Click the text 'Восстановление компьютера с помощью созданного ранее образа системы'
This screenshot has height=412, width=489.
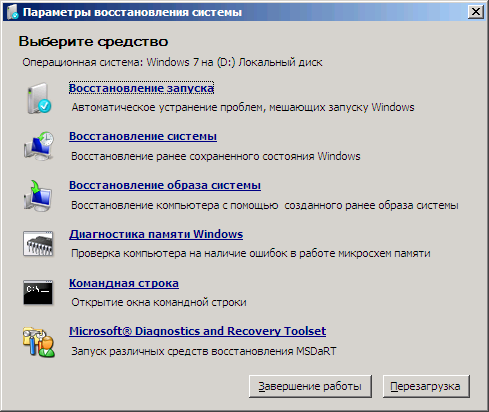265,205
